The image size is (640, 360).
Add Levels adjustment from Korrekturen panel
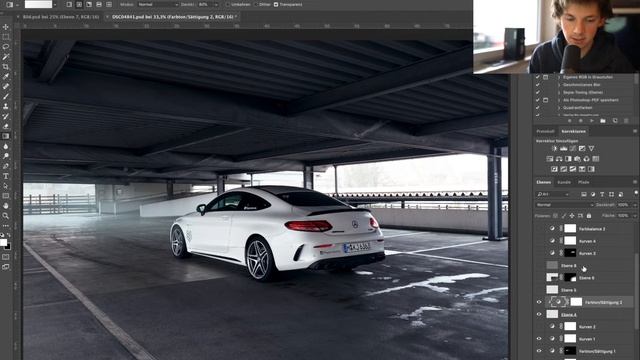click(x=564, y=149)
